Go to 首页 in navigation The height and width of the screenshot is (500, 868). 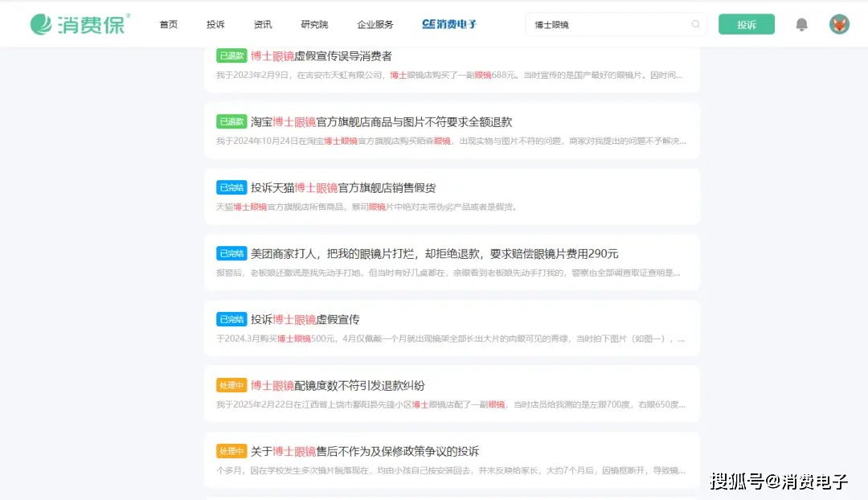[x=168, y=24]
